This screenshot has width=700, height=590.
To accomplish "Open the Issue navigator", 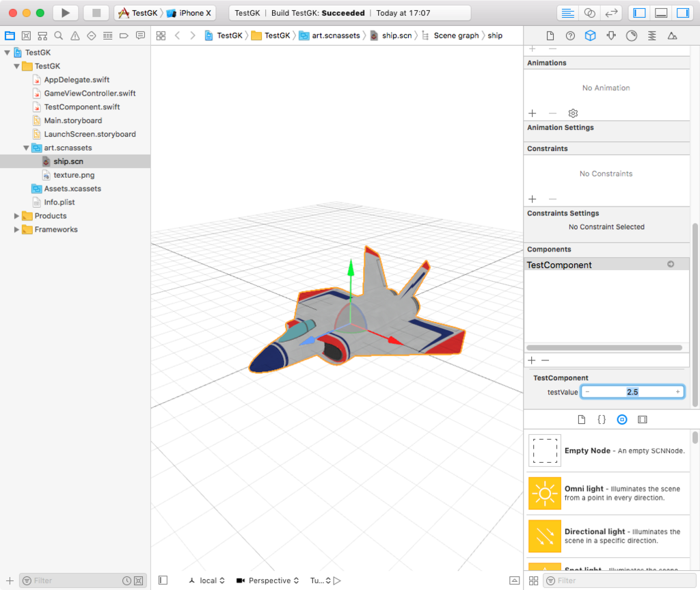I will [x=75, y=36].
